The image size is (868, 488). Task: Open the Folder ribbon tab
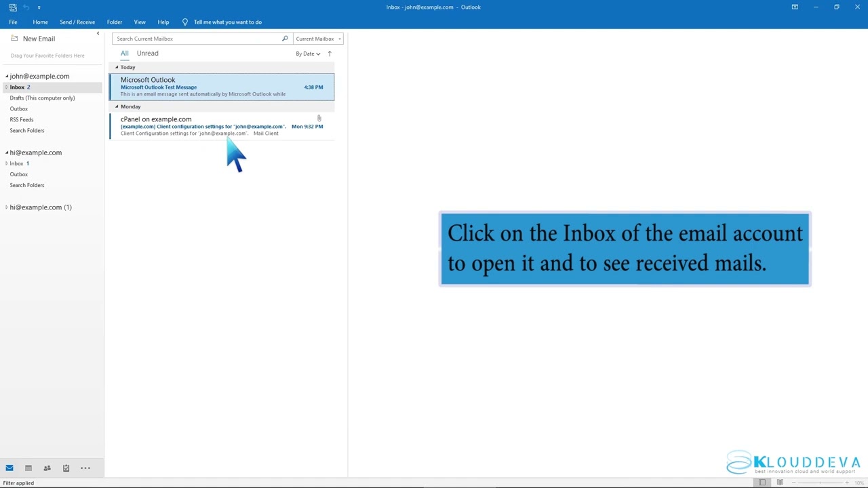[115, 22]
